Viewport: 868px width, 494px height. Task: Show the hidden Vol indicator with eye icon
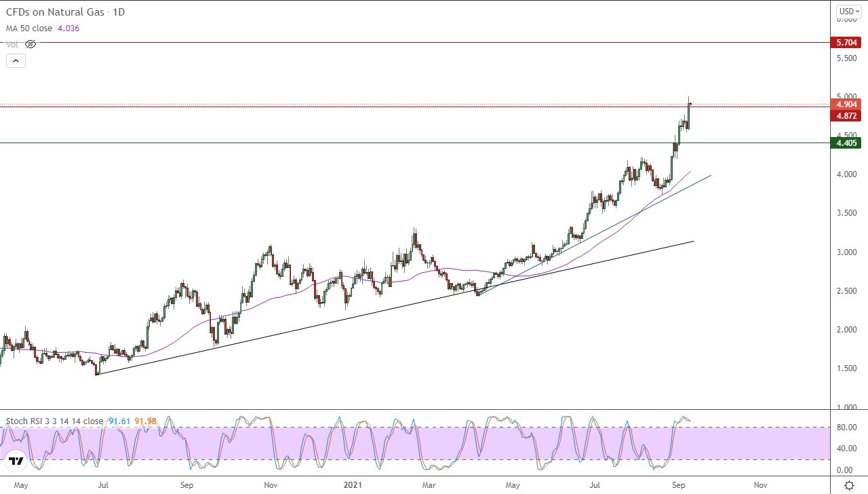[x=30, y=44]
